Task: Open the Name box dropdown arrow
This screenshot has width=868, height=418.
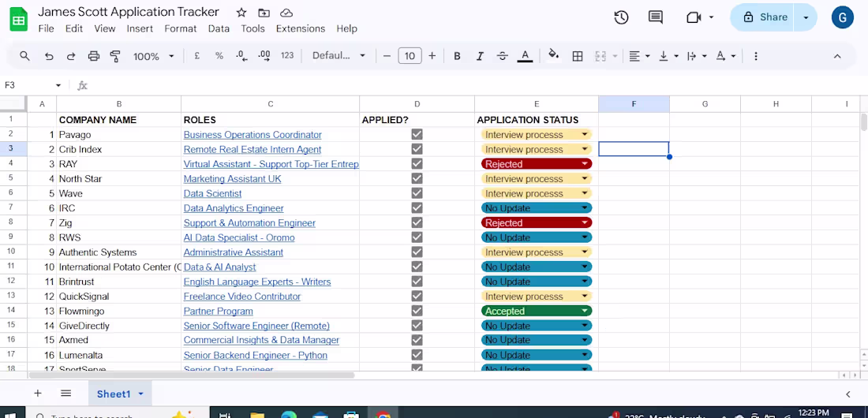Action: (58, 85)
